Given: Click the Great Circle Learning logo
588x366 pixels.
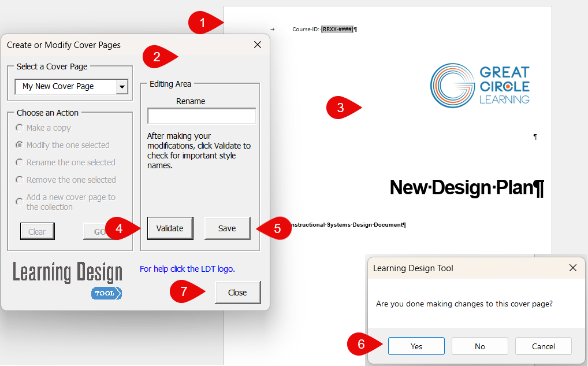Looking at the screenshot, I should pos(479,84).
